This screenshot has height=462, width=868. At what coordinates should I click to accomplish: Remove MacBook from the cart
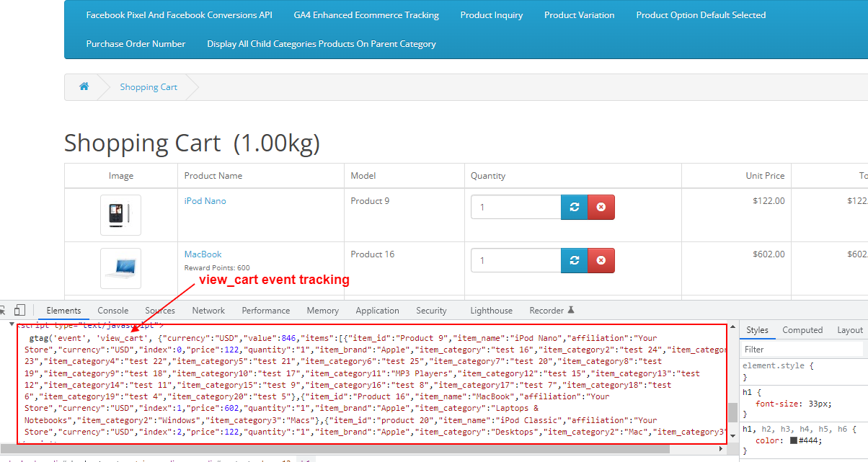(x=601, y=260)
